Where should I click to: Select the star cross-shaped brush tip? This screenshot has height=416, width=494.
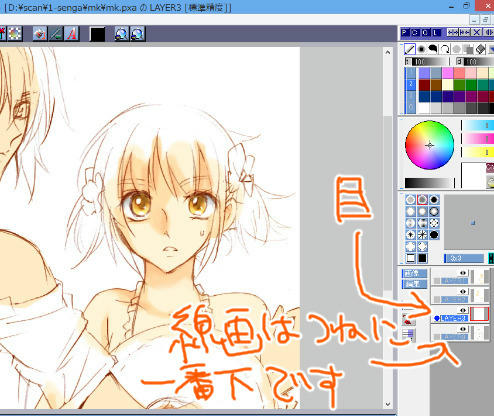click(x=422, y=235)
